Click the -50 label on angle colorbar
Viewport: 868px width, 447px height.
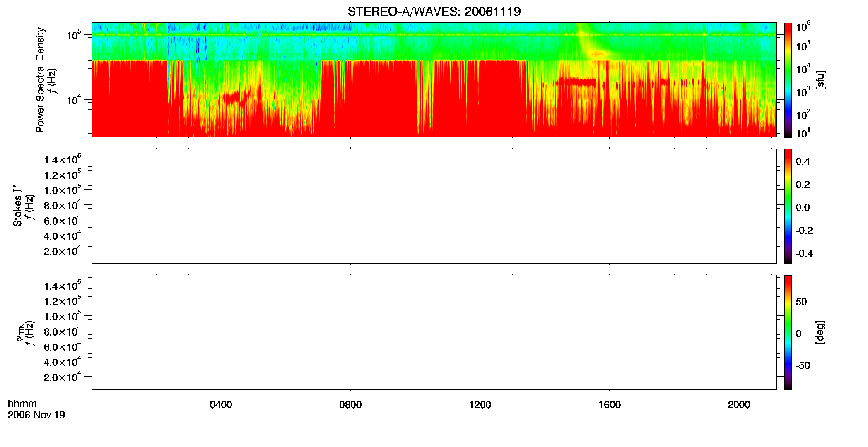[x=803, y=366]
